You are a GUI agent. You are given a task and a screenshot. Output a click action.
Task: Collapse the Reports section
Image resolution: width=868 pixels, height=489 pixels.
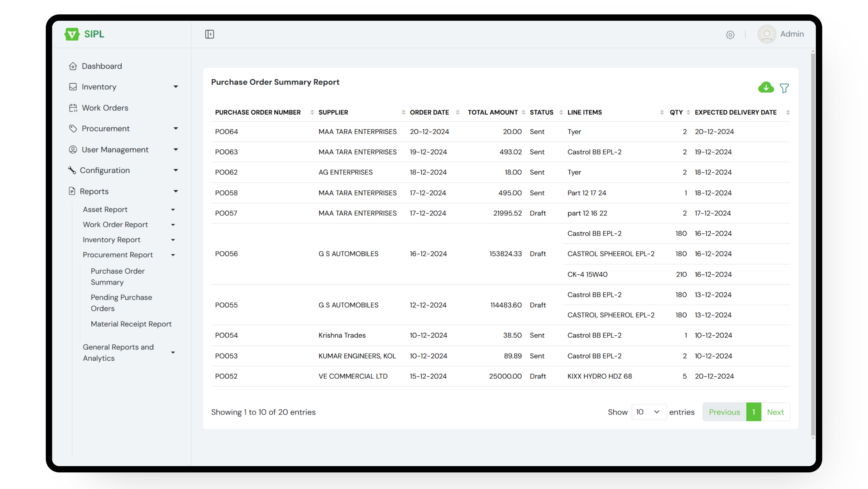point(176,191)
